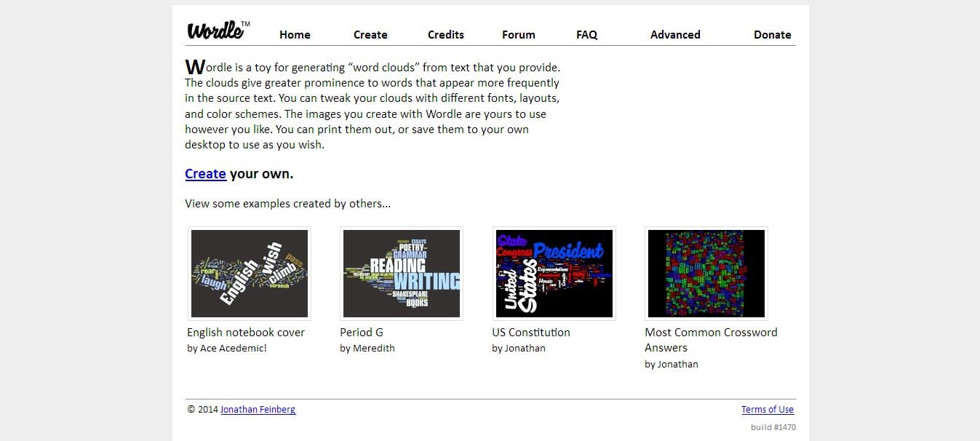Open the Jonathan Feinberg footer link
Viewport: 980px width, 441px height.
[x=258, y=410]
